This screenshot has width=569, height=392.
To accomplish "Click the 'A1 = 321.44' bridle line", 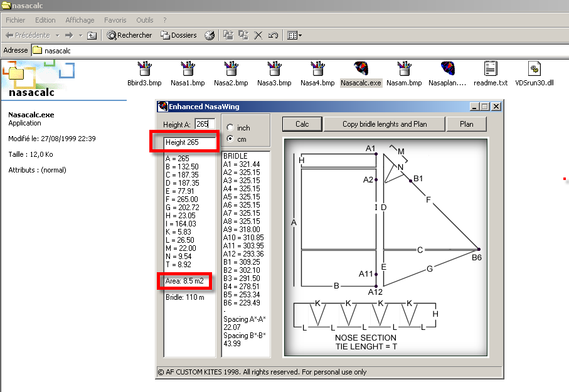I will tap(242, 164).
